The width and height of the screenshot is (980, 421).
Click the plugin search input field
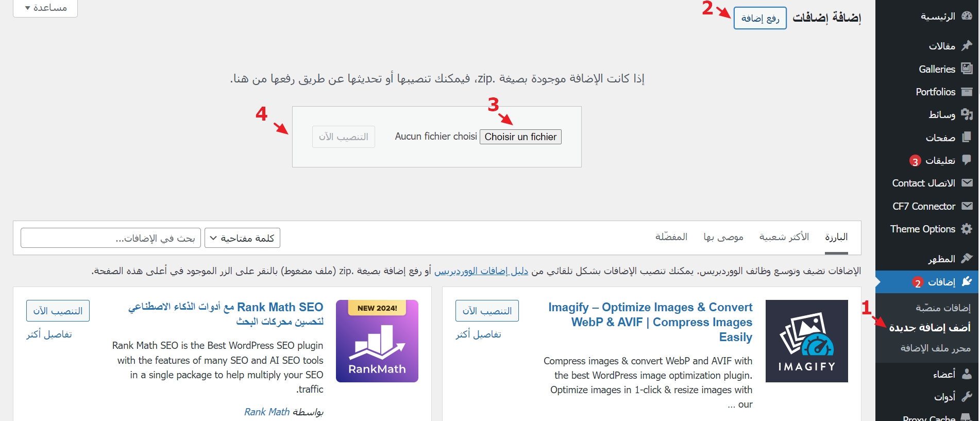tap(111, 238)
